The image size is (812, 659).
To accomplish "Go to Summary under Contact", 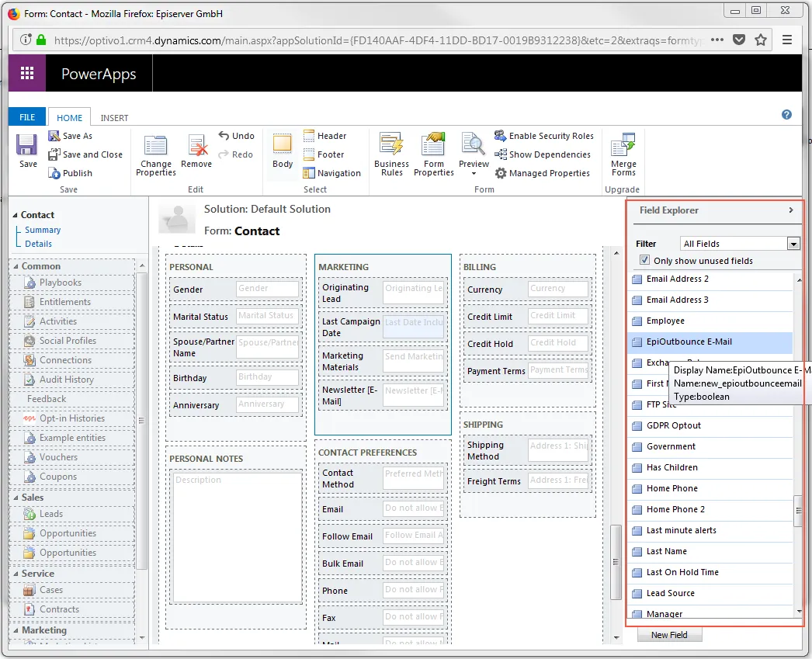I will point(43,230).
